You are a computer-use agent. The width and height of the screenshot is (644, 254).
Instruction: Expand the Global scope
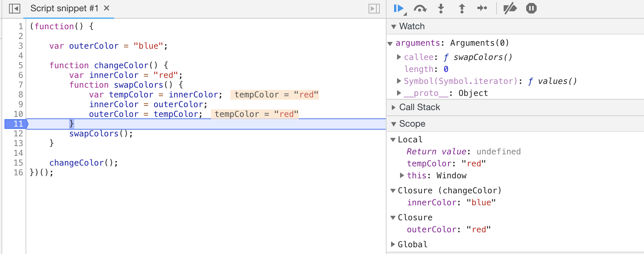pyautogui.click(x=393, y=244)
